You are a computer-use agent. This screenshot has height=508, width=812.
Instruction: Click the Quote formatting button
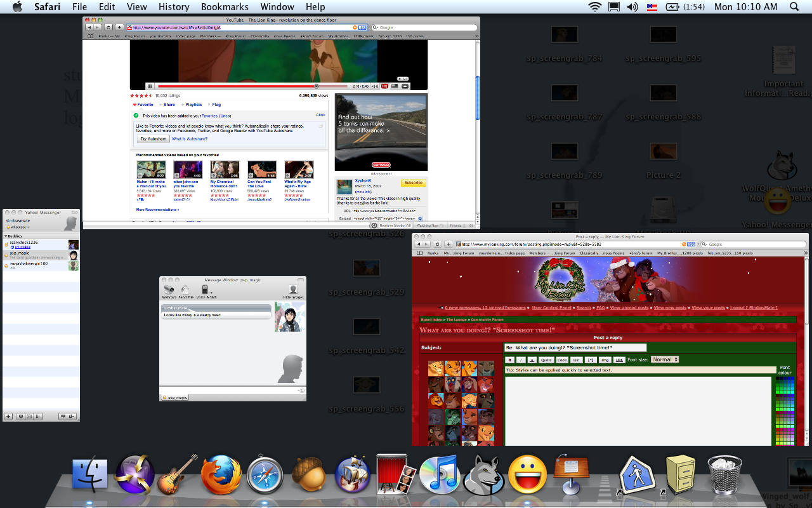point(546,360)
